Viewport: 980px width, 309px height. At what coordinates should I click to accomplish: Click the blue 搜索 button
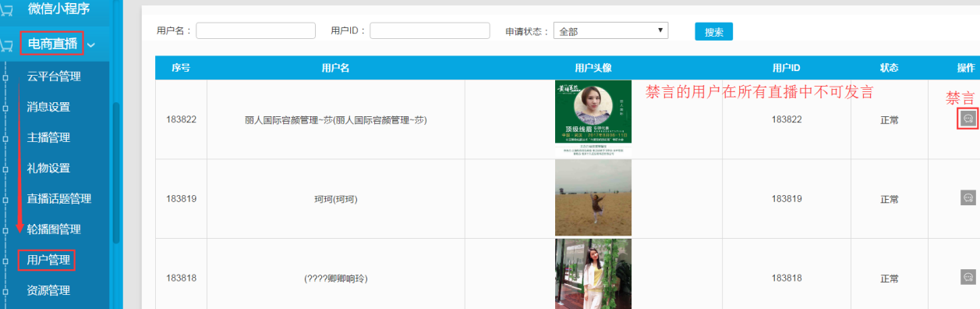[713, 32]
